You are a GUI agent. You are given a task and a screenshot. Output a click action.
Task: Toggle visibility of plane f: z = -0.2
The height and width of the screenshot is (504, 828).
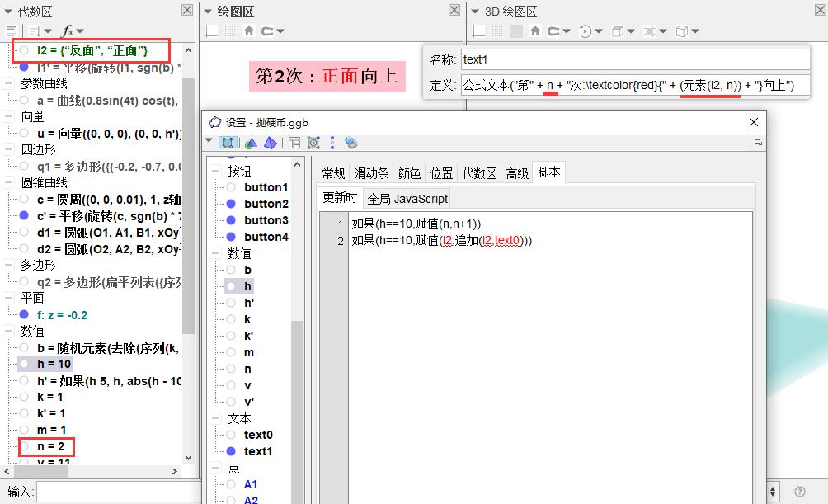pyautogui.click(x=25, y=314)
